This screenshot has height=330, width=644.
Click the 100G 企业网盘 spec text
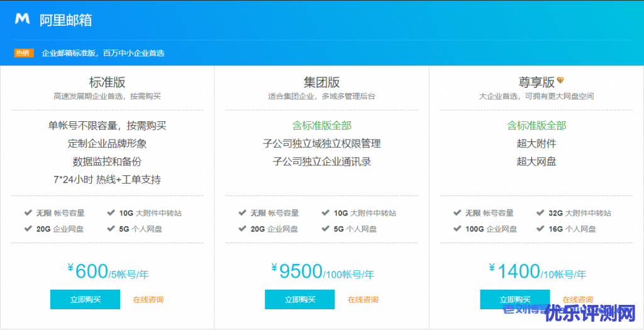(x=491, y=229)
